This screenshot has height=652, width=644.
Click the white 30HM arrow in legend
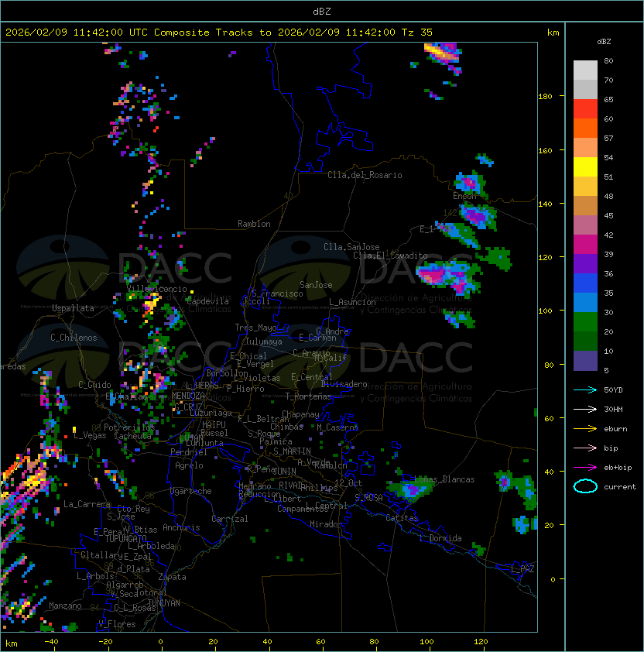coord(585,409)
